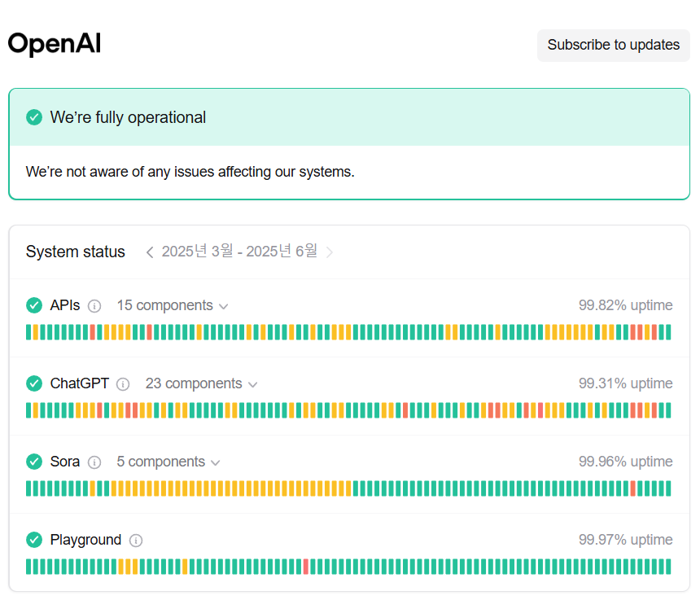Click the not aware of any issues message
Image resolution: width=700 pixels, height=600 pixels.
click(x=190, y=172)
